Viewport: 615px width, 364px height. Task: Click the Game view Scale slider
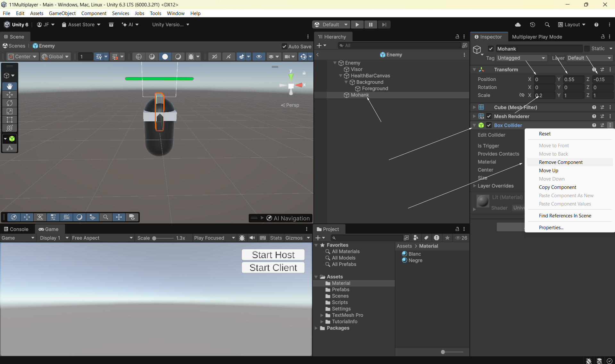click(x=163, y=238)
